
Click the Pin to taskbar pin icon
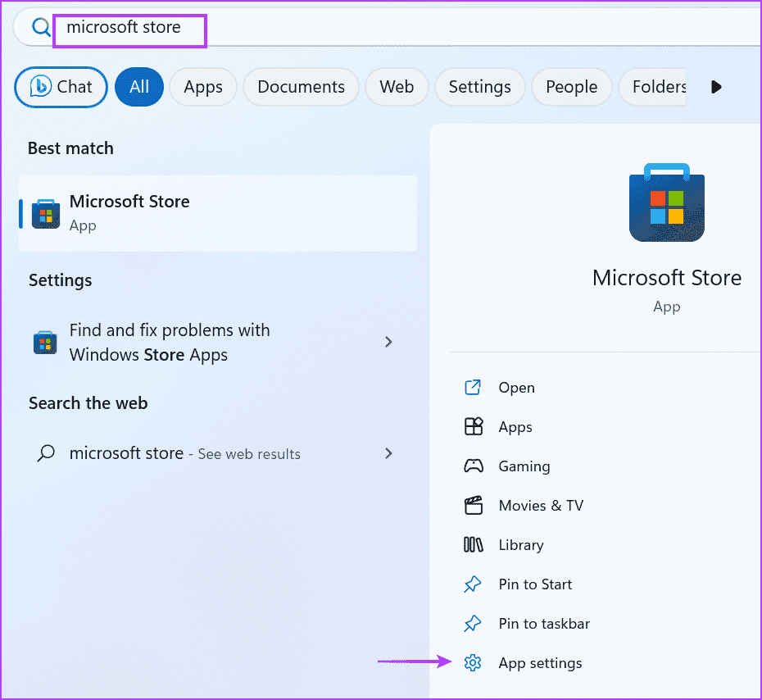click(x=473, y=624)
